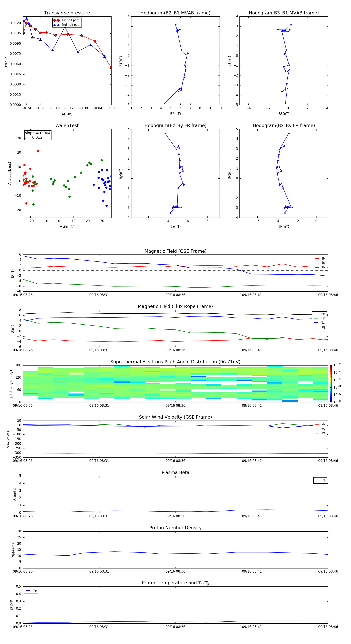
Task: Click the 'Bz' legend entry in GSE magnetic field
Action: 320,267
